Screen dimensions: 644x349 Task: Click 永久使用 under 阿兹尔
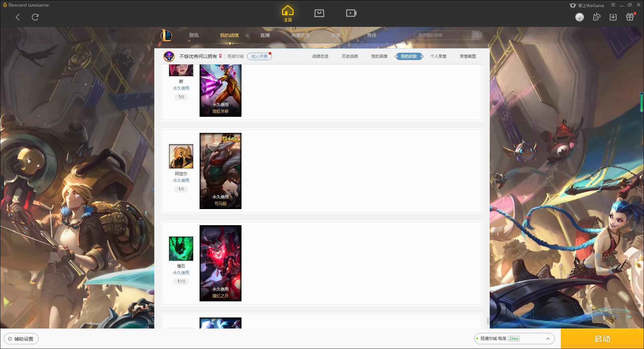click(181, 181)
